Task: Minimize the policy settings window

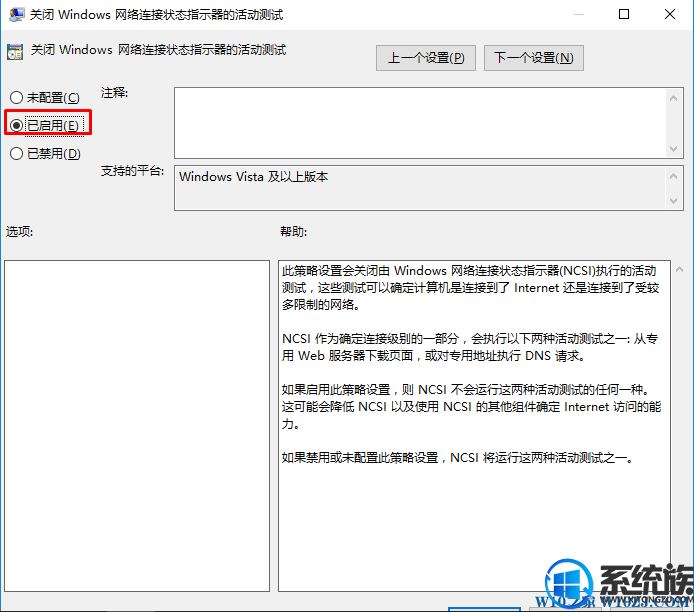Action: pyautogui.click(x=578, y=14)
